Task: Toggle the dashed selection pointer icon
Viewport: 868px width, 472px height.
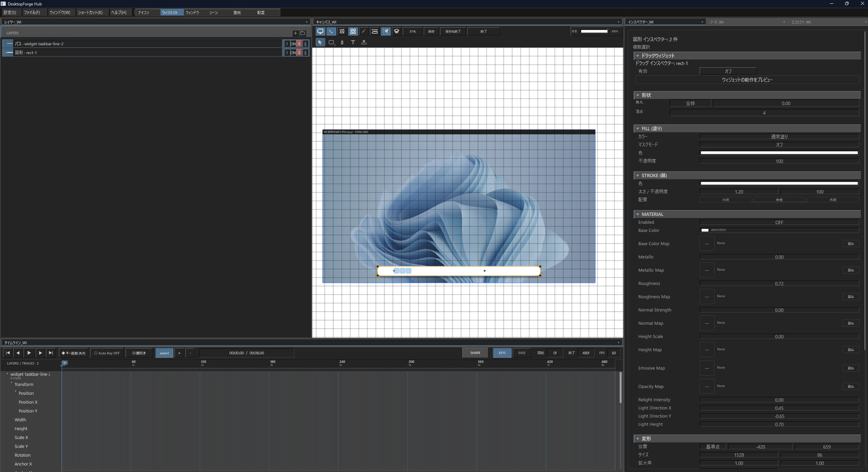Action: [386, 31]
